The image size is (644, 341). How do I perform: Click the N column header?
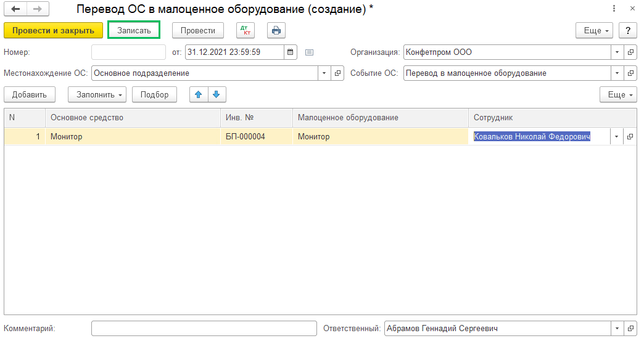[x=25, y=118]
